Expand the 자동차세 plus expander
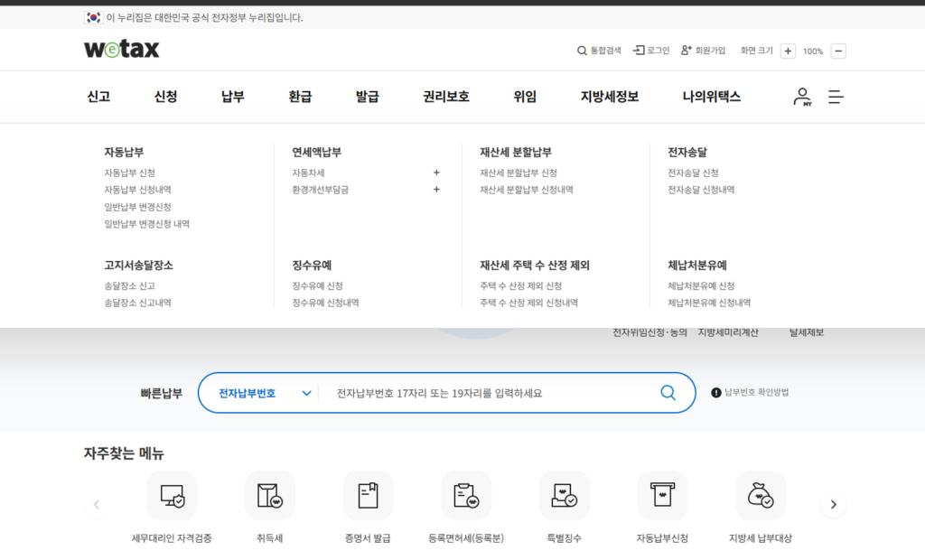 click(x=436, y=173)
